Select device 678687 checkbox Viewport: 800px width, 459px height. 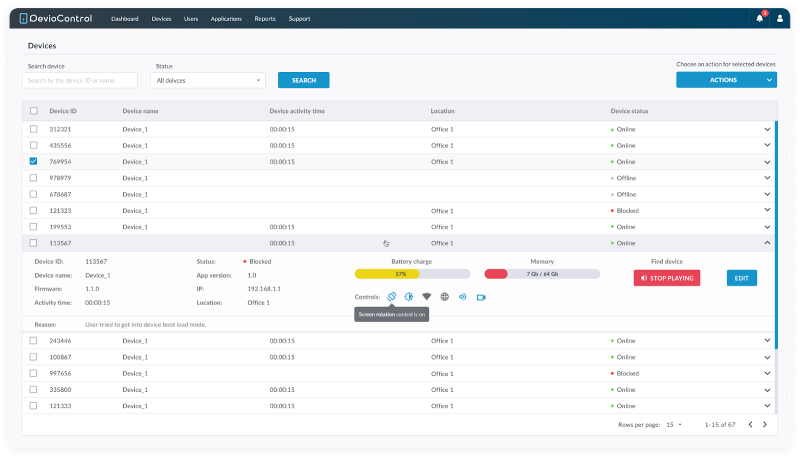click(x=34, y=194)
